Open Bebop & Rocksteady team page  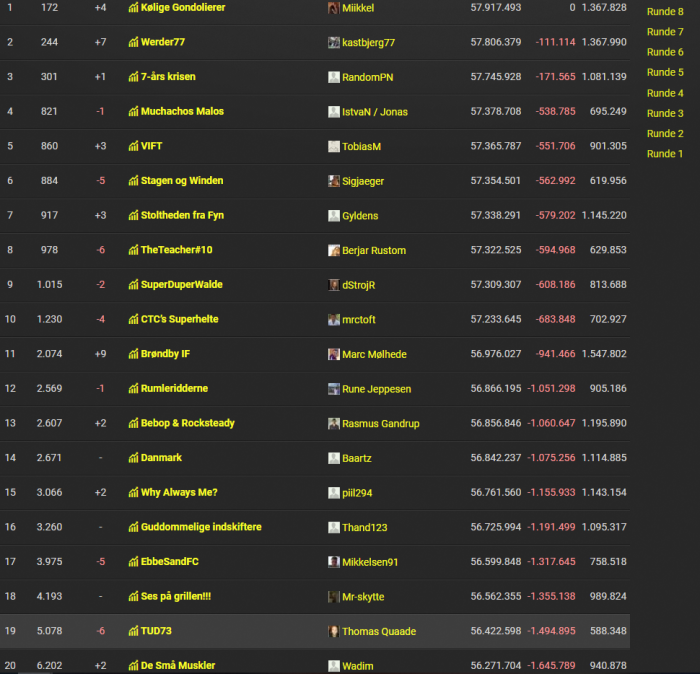tap(188, 423)
